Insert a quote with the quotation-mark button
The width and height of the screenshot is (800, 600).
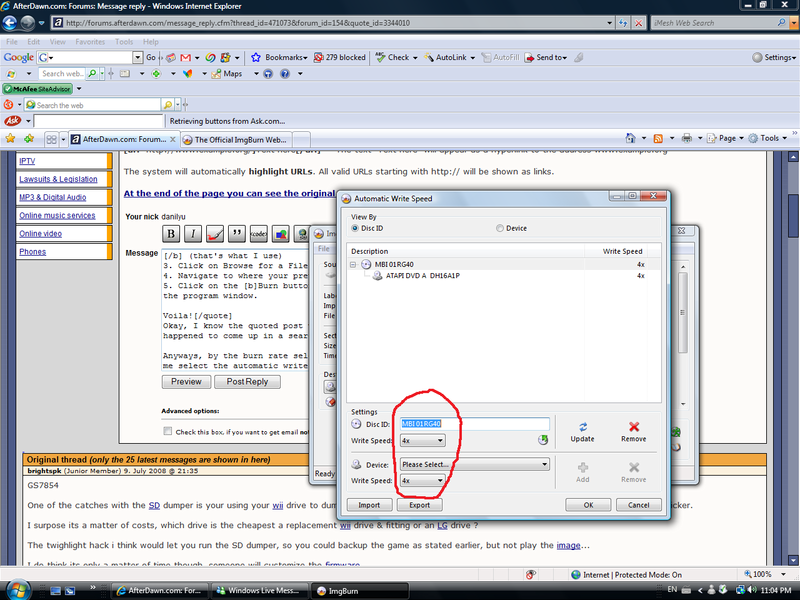pyautogui.click(x=237, y=234)
